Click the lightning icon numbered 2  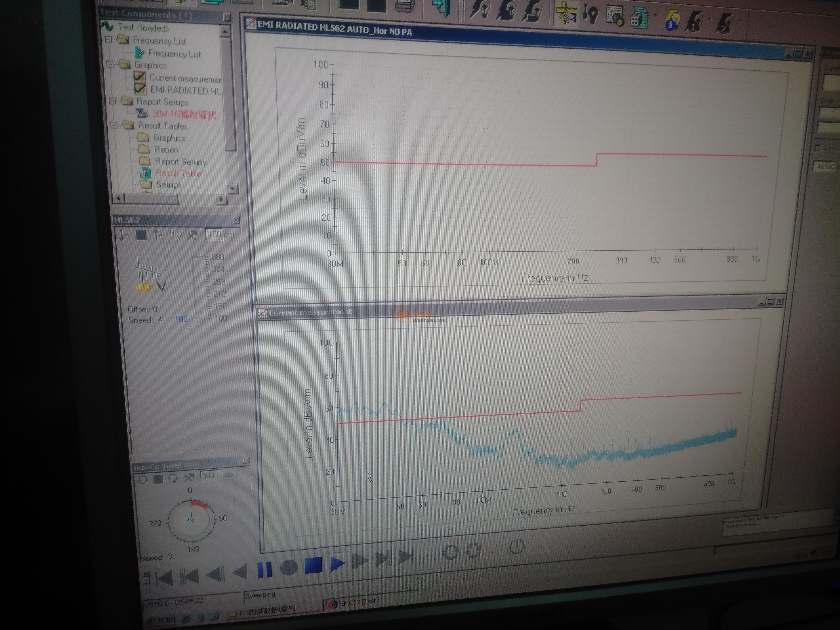[724, 23]
